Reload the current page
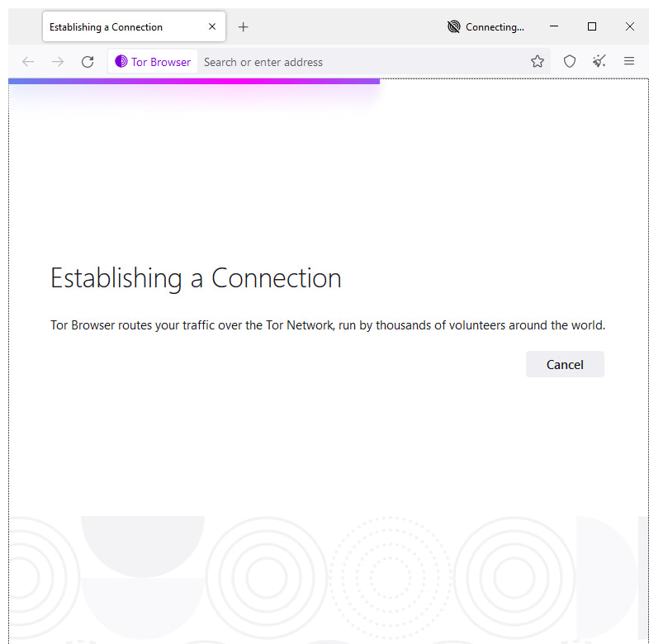The width and height of the screenshot is (649, 644). point(88,62)
